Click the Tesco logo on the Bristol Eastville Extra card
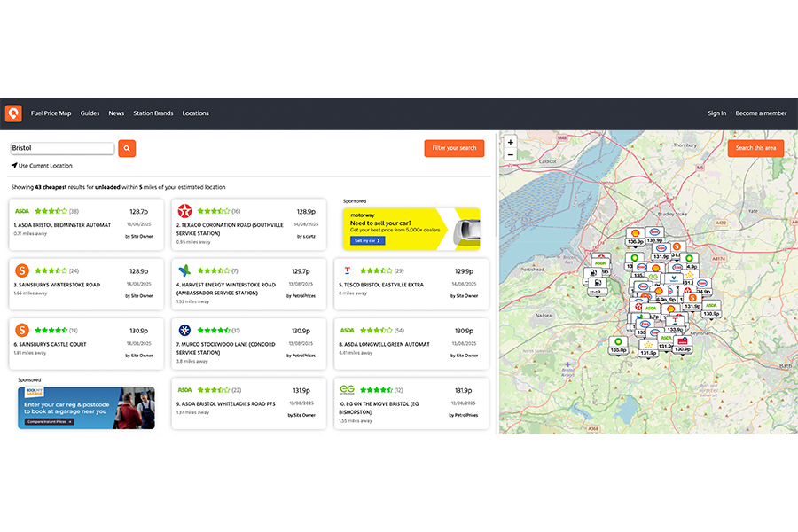The width and height of the screenshot is (798, 532). [347, 270]
